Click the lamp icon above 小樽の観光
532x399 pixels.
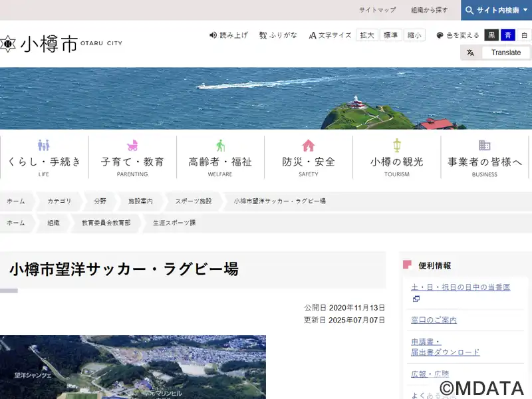point(396,145)
